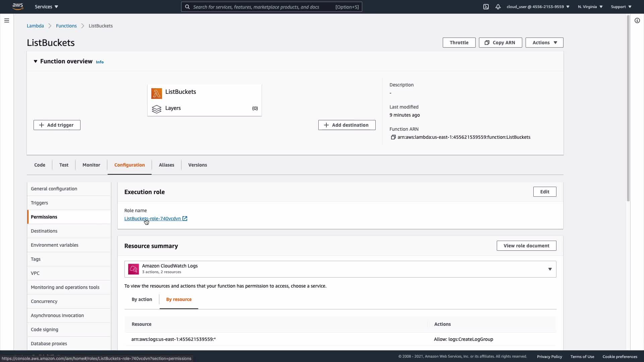Collapse the Function overview section

coord(35,61)
